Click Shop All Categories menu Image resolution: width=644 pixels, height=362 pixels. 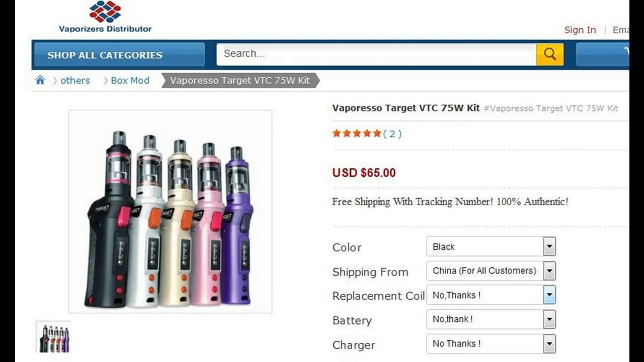tap(120, 55)
